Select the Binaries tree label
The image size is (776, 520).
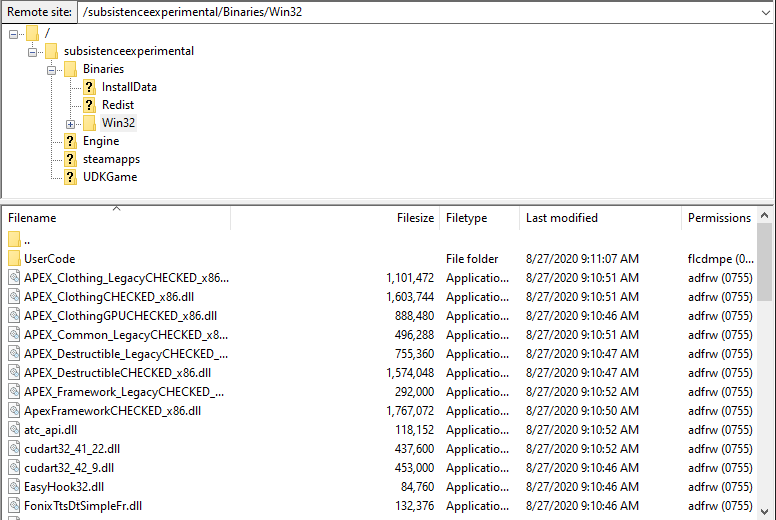pos(103,69)
